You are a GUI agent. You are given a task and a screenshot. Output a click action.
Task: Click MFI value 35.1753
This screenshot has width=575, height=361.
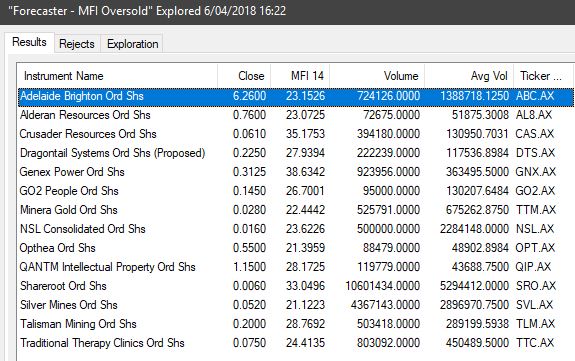305,134
